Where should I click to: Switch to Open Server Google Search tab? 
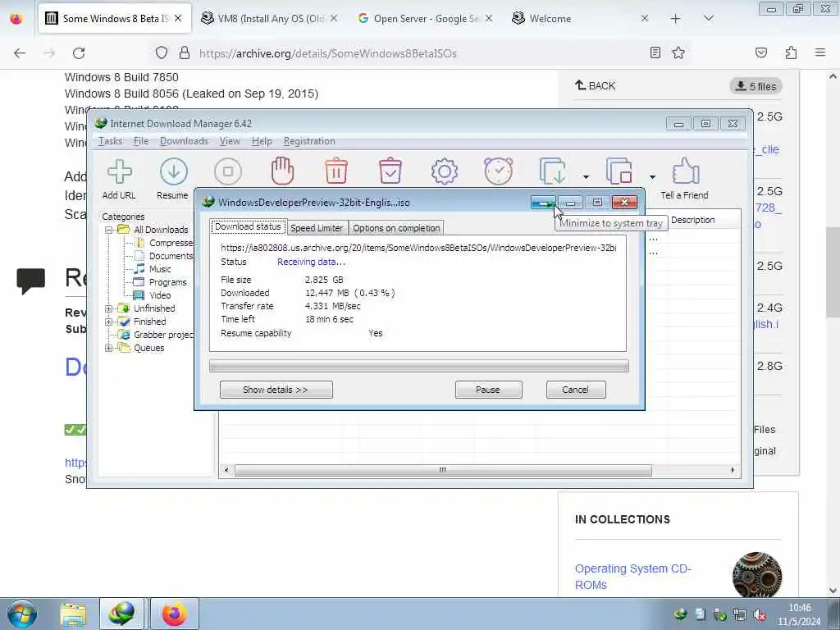pos(425,19)
